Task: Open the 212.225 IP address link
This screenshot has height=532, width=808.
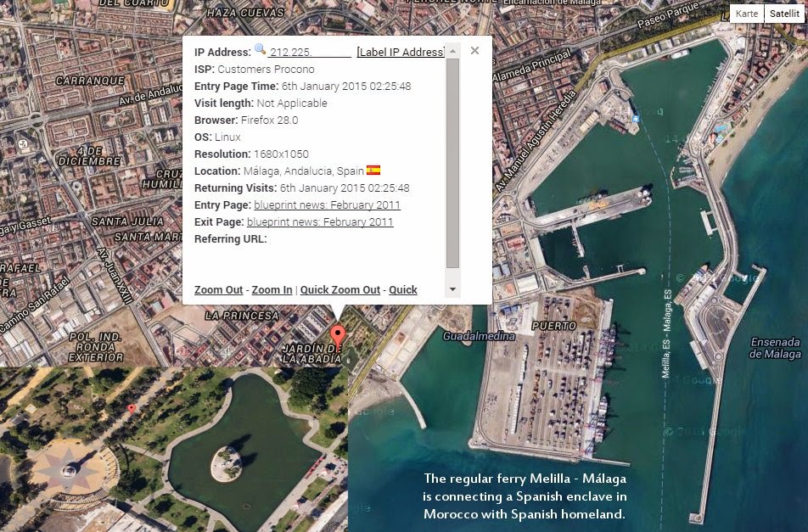Action: (x=309, y=52)
